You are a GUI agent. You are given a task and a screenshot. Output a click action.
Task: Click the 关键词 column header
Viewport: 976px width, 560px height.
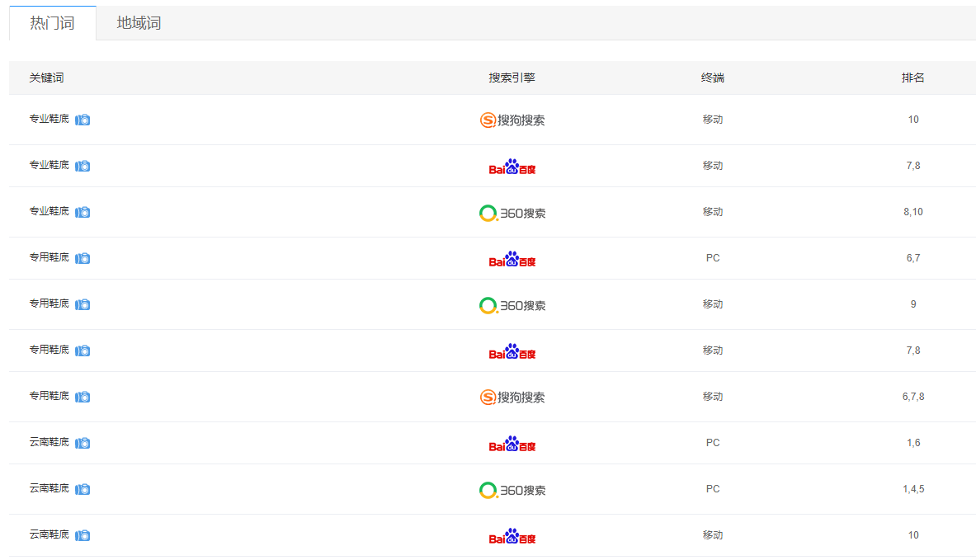[47, 78]
